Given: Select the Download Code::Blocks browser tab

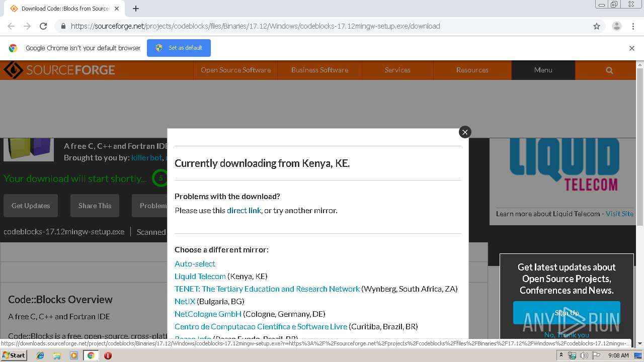Looking at the screenshot, I should 64,9.
